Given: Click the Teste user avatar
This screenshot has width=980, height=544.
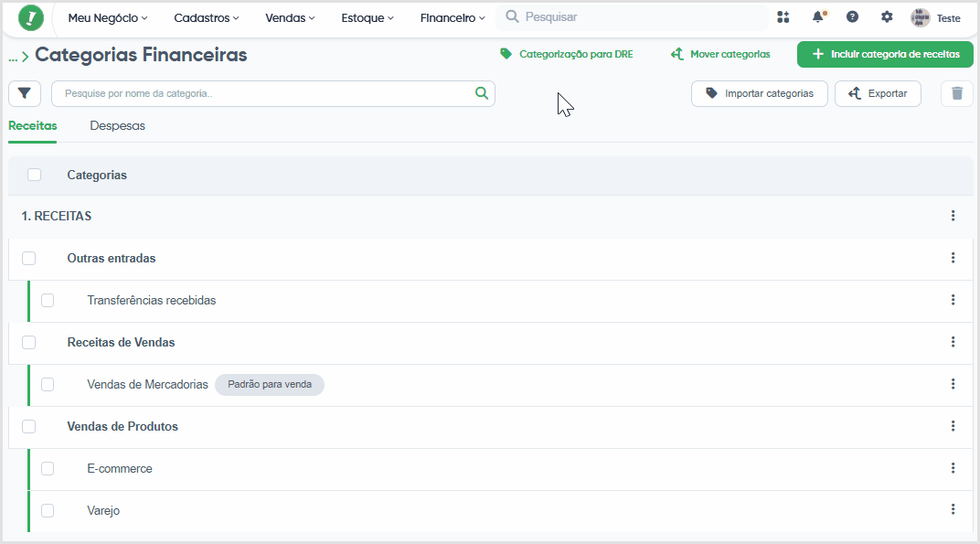Looking at the screenshot, I should 920,17.
